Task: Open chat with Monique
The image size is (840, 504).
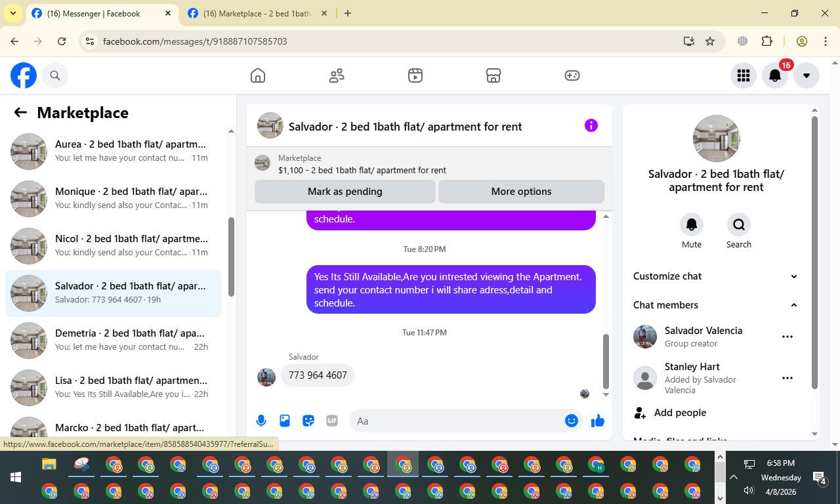Action: point(113,198)
